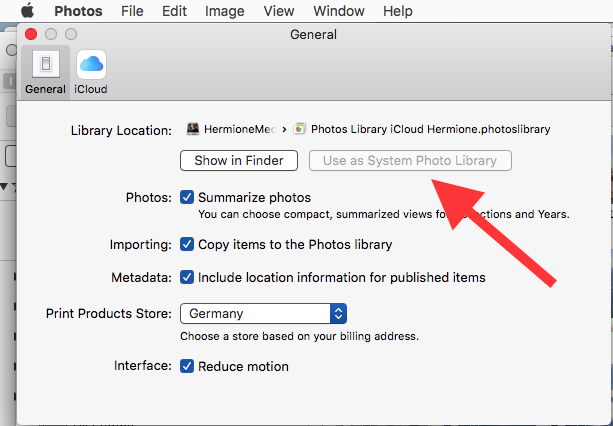Click the Show in Finder button
Viewport: 613px width, 426px height.
pos(239,160)
